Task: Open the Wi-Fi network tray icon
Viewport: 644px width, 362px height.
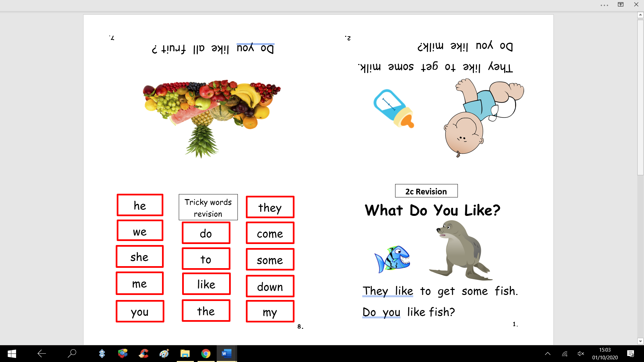Action: 565,354
